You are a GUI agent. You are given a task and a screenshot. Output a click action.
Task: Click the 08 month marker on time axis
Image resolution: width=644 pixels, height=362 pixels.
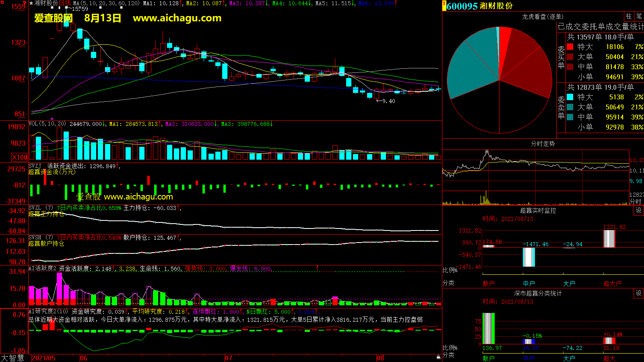point(380,358)
